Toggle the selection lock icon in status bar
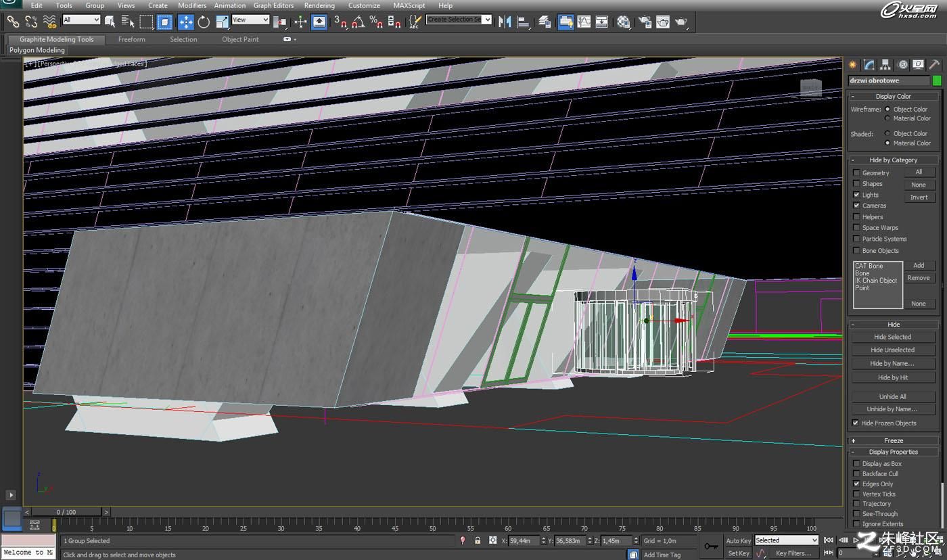This screenshot has width=947, height=560. tap(478, 540)
